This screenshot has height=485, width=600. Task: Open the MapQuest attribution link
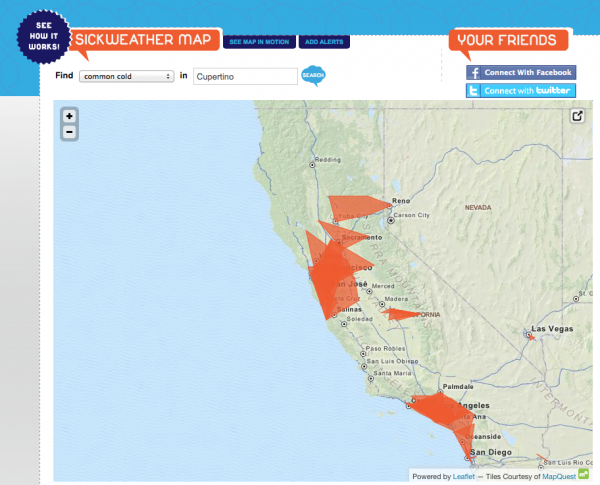click(559, 477)
